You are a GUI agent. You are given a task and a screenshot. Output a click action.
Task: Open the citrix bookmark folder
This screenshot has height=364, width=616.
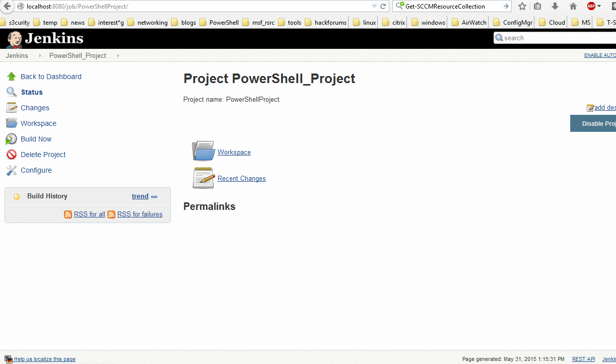pos(394,22)
